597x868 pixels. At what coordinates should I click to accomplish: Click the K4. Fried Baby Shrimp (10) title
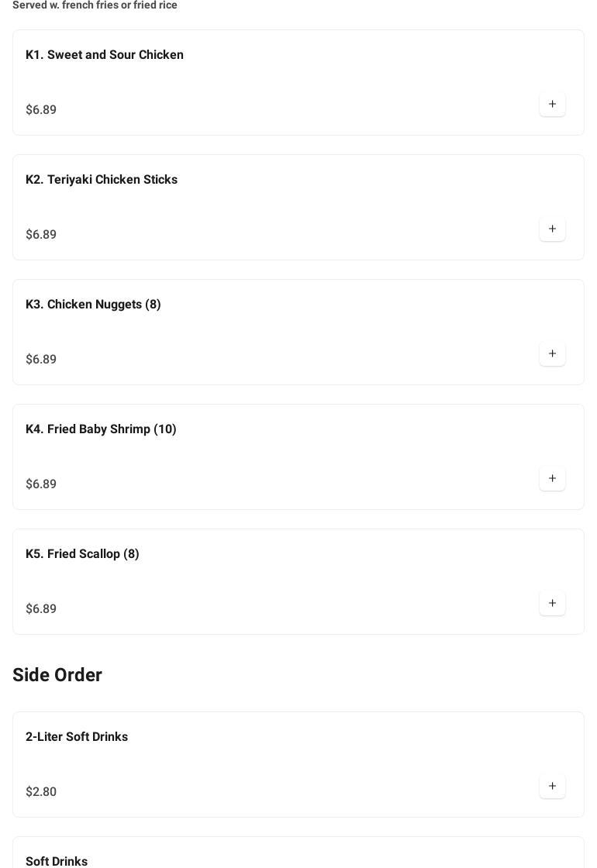coord(101,429)
